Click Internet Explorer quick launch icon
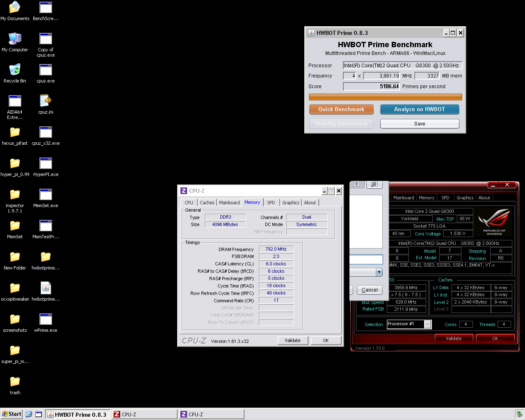525x420 pixels. (x=29, y=414)
